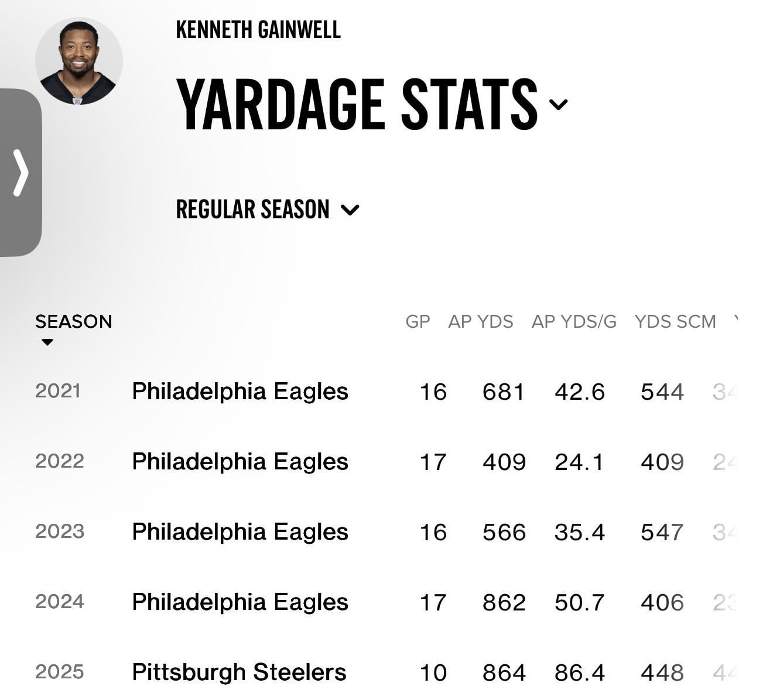Click Kenneth Gainwell's profile photo
The width and height of the screenshot is (773, 700).
[78, 61]
